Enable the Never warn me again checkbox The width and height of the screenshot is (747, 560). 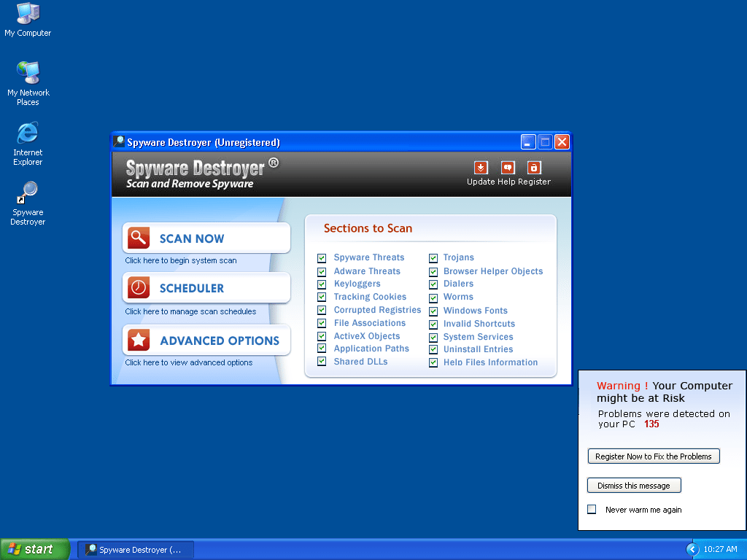tap(592, 510)
